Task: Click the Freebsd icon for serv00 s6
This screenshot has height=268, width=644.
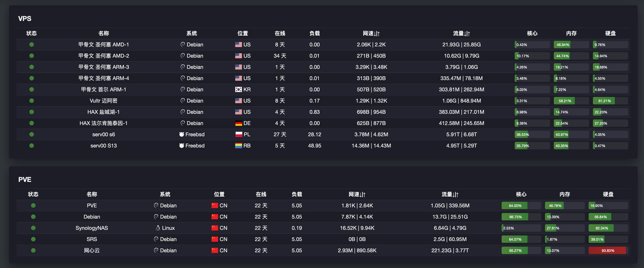Action: coord(181,135)
